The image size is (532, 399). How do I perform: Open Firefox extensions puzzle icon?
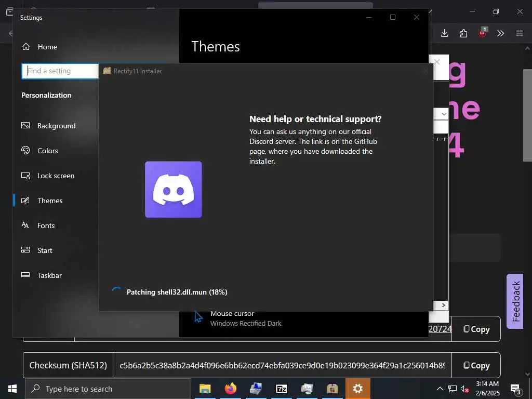(x=463, y=33)
